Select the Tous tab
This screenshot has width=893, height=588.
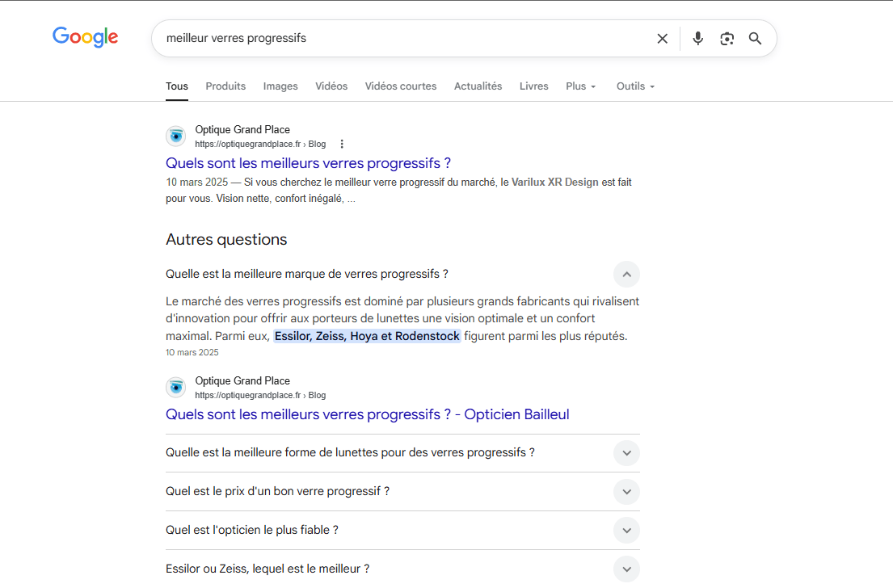tap(176, 86)
